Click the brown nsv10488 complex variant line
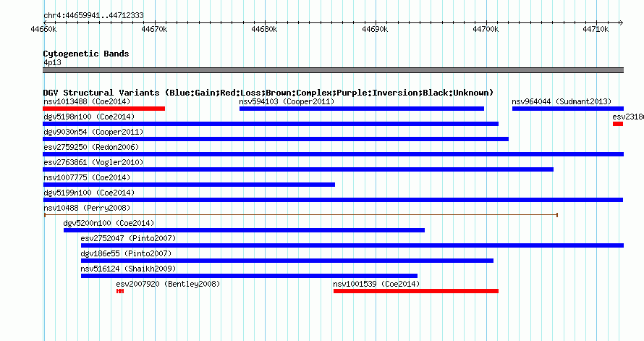The image size is (644, 341). pos(301,215)
